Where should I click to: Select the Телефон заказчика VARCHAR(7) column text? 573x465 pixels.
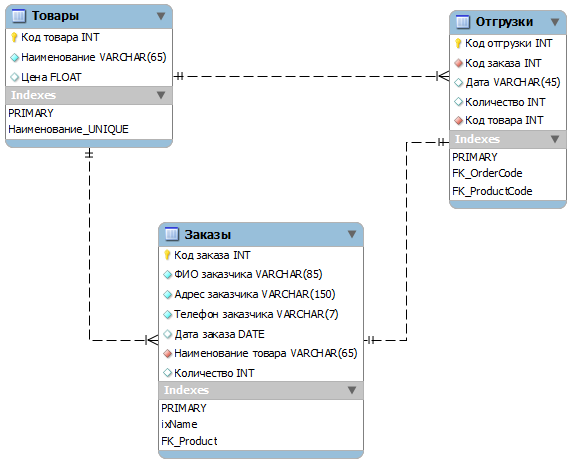click(256, 314)
